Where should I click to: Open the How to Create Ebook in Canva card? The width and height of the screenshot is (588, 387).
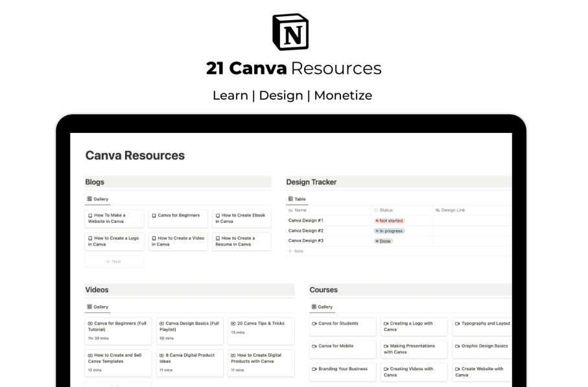pyautogui.click(x=241, y=218)
